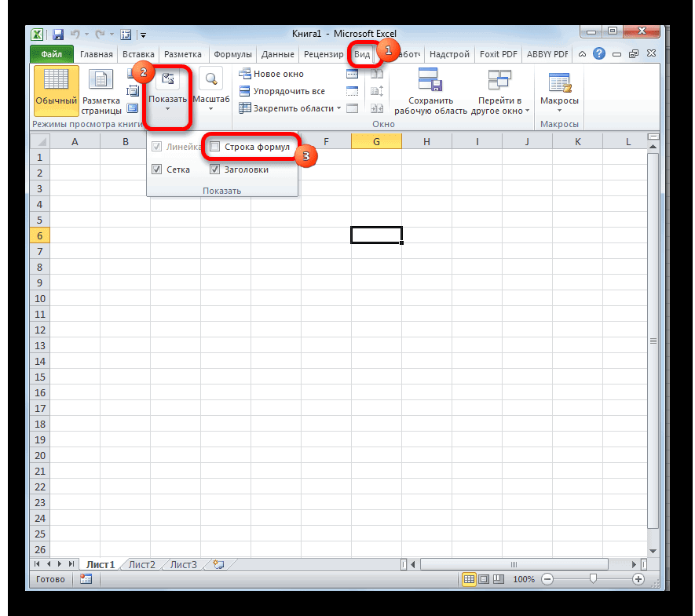
Task: Click Сохранить рабочую область button
Action: 430,91
